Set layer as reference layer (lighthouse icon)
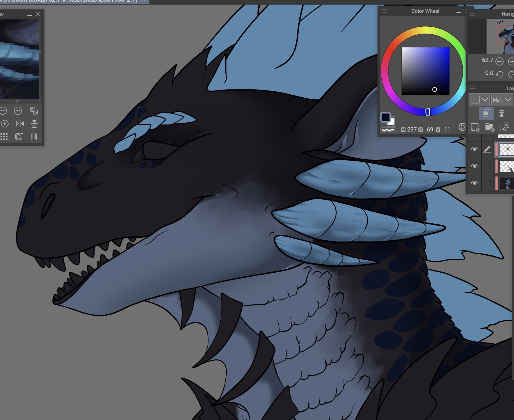This screenshot has height=420, width=514. (501, 113)
